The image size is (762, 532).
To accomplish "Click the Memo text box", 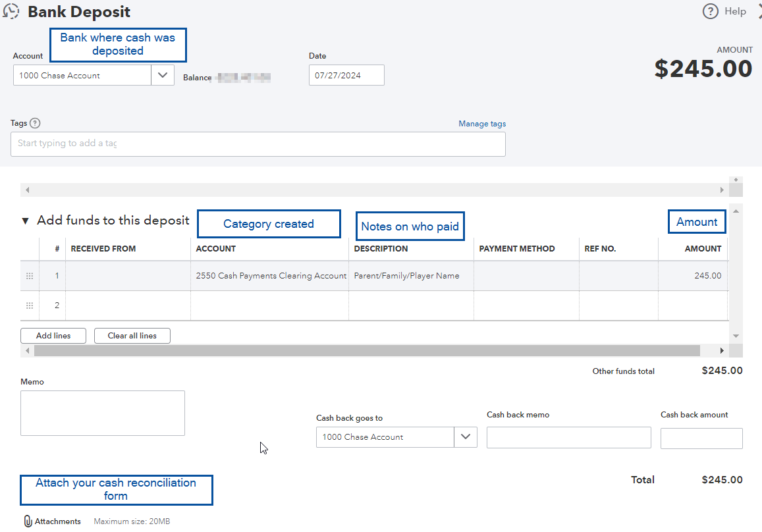I will 102,413.
